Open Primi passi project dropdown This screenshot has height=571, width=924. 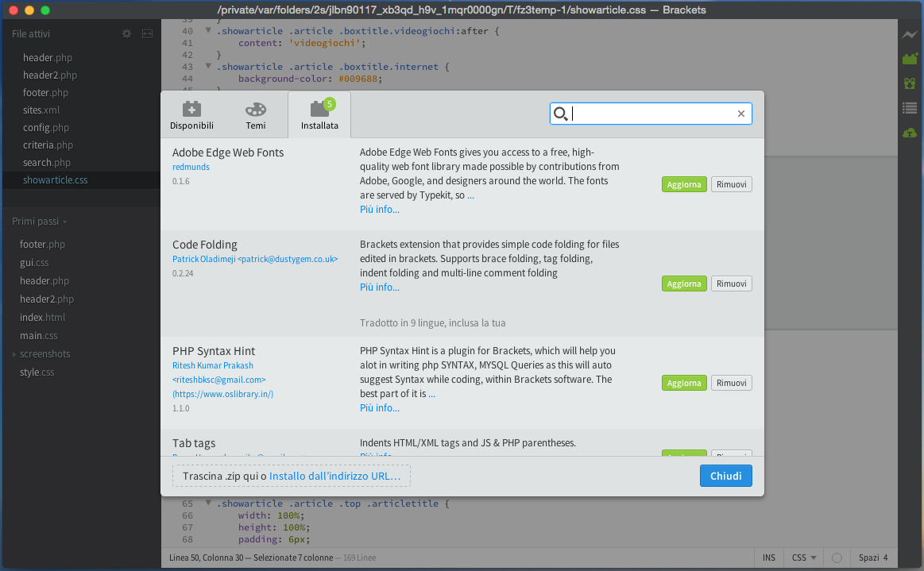(40, 222)
